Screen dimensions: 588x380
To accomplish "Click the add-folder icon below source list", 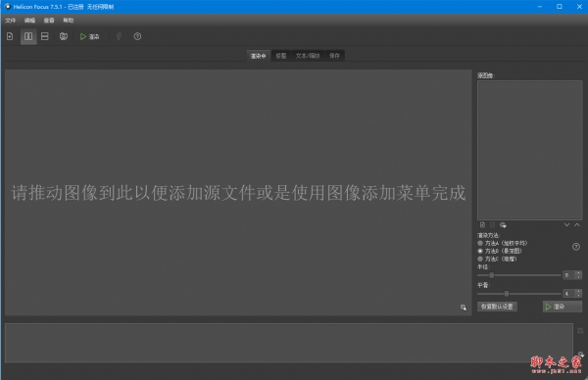I will [x=503, y=225].
